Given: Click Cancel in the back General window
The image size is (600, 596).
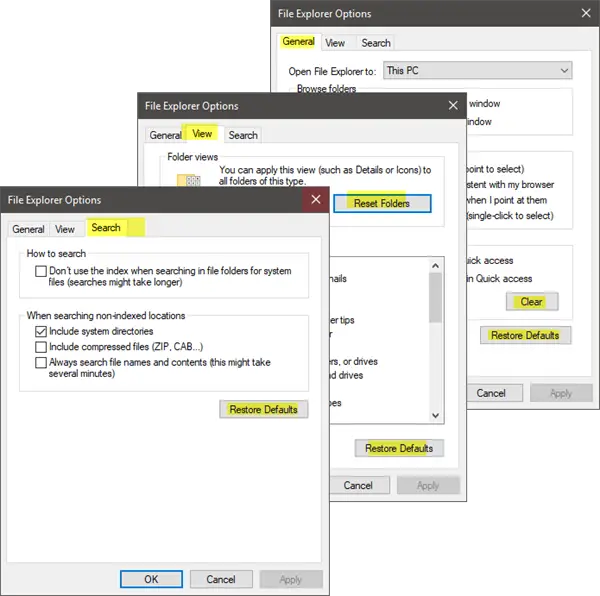Looking at the screenshot, I should point(494,393).
